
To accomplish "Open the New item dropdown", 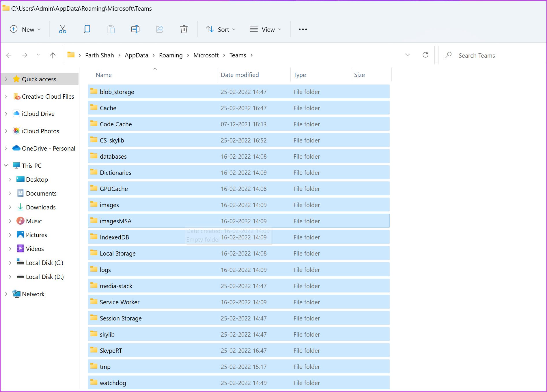I will (x=25, y=29).
